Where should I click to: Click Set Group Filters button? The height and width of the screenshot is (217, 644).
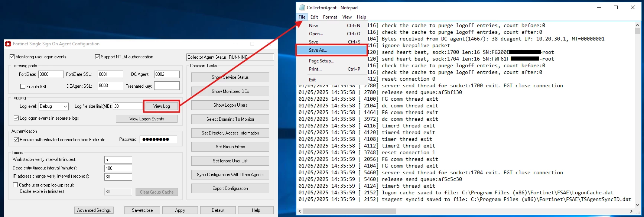click(x=230, y=147)
